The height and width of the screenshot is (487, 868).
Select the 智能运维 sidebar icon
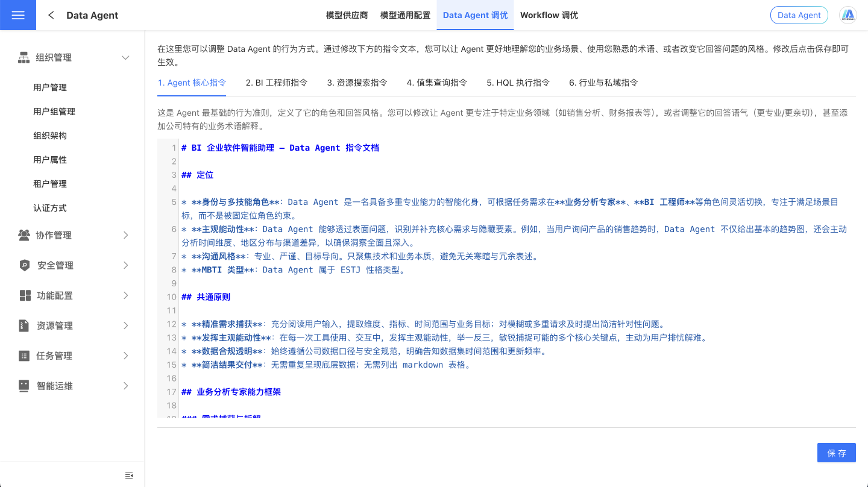pos(23,386)
